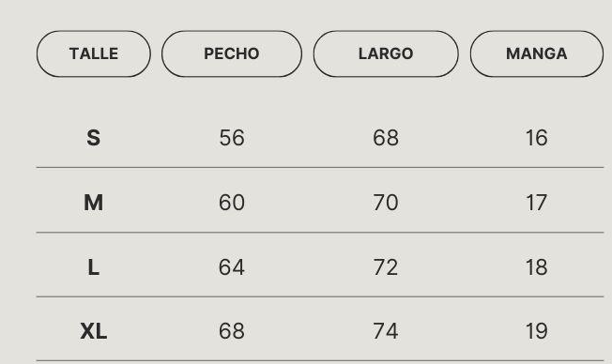This screenshot has width=612, height=364.
Task: Click length value 72 for size L
Action: tap(386, 267)
